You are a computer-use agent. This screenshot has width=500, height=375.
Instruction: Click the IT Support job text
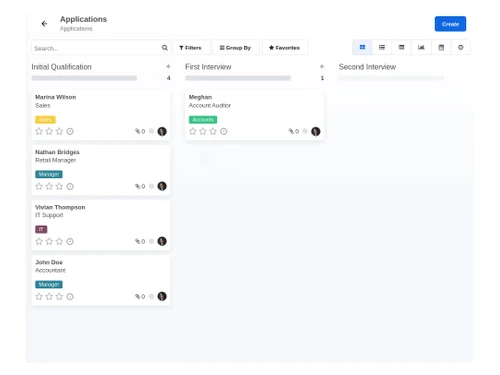coord(49,215)
